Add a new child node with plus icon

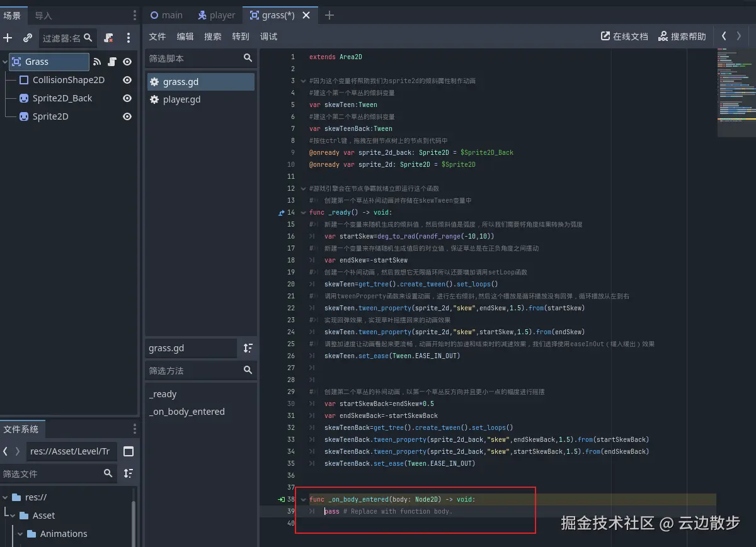8,38
